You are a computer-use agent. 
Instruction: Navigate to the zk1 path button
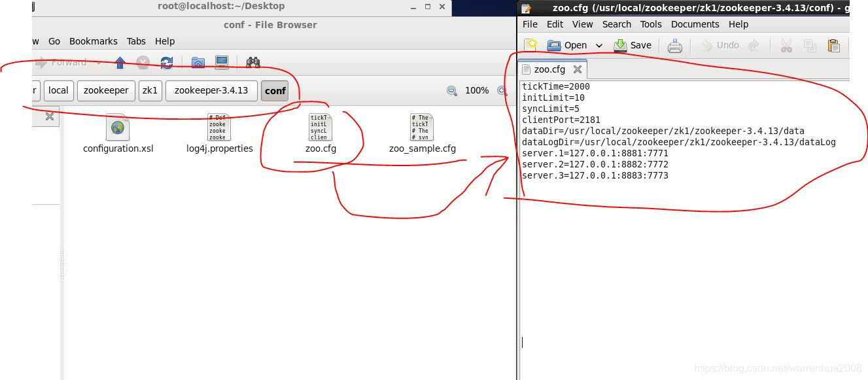click(150, 90)
